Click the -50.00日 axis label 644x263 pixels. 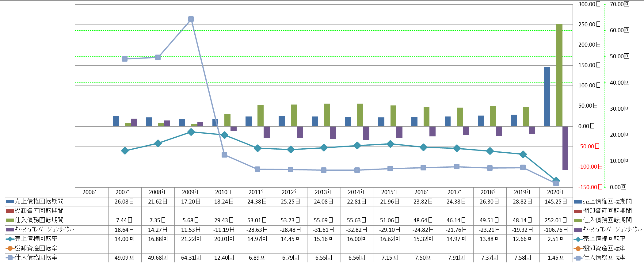(589, 147)
